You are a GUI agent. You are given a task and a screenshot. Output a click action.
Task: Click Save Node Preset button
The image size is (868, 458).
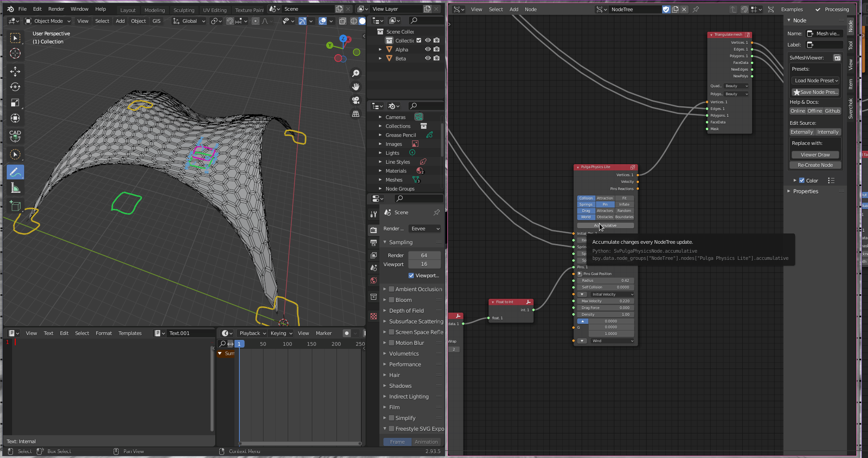(x=815, y=92)
